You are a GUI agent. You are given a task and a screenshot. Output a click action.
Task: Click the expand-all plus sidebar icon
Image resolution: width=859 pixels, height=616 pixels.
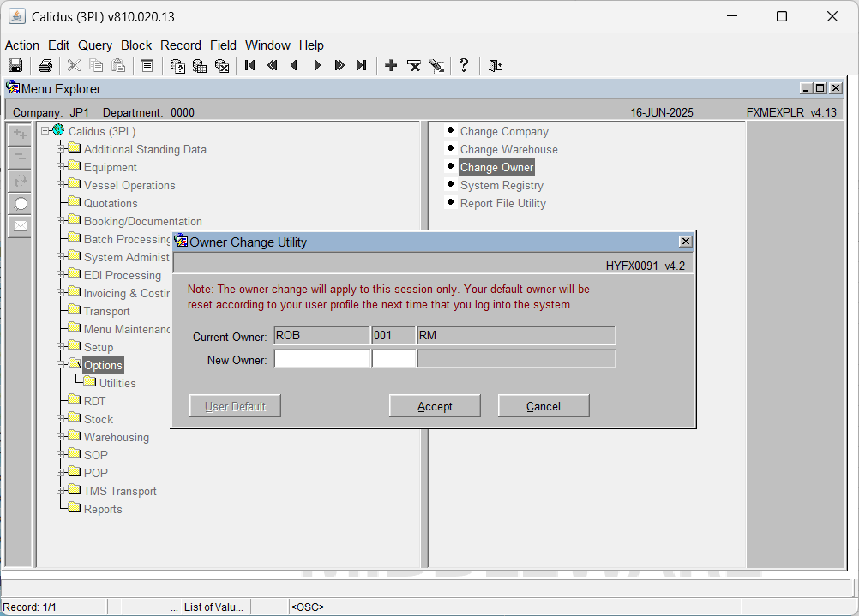[21, 135]
